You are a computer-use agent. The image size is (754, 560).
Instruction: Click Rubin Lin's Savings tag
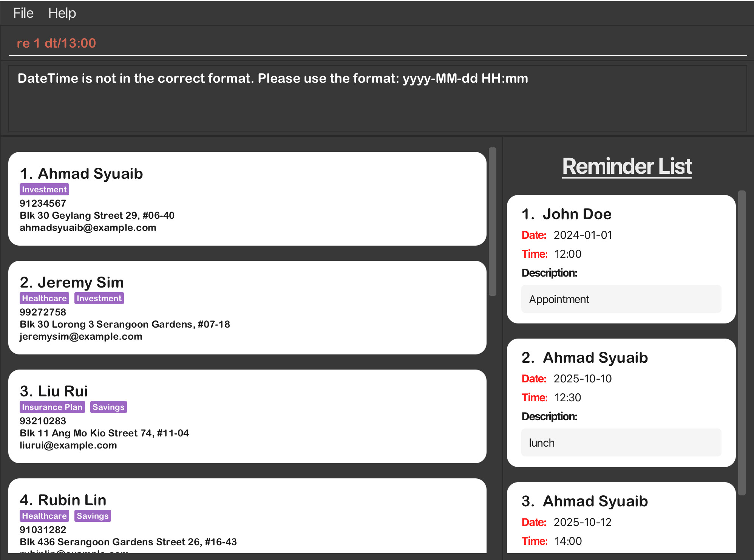[93, 516]
